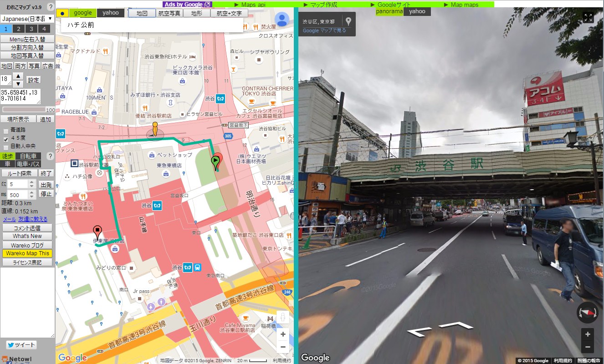
Task: Select 自転車 travel mode
Action: click(x=28, y=156)
